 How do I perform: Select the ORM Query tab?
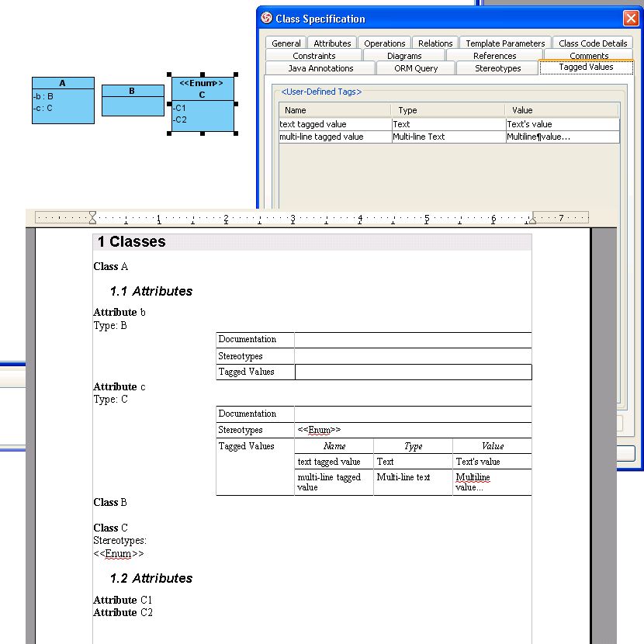(416, 68)
